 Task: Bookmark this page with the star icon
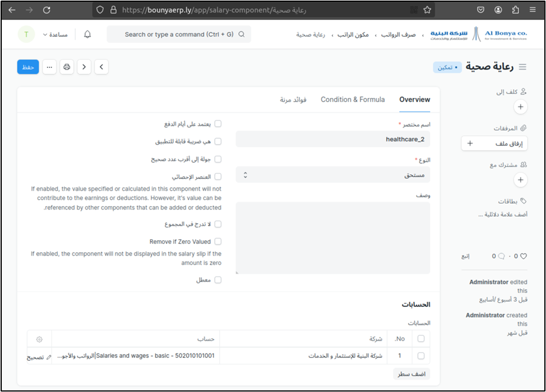point(427,10)
